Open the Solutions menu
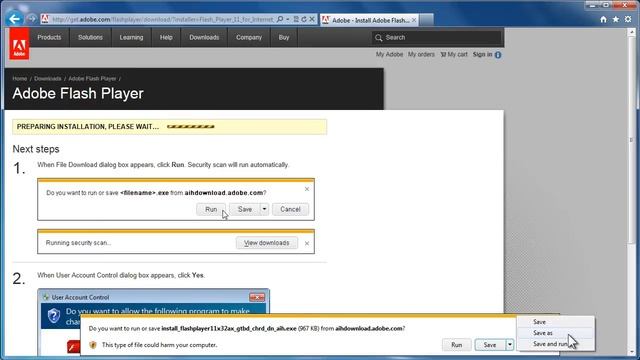Screen dimensions: 640x360 pos(90,37)
